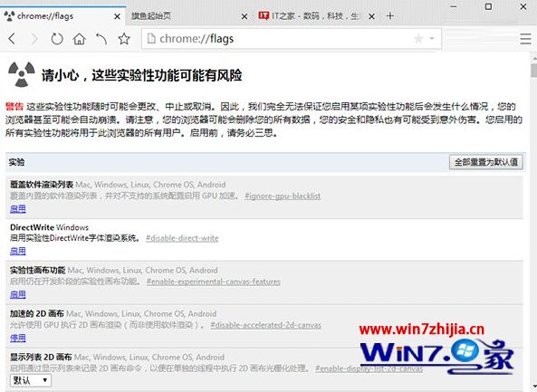Expand the address bar dropdown arrow
Viewport: 537px width, 392px height.
click(432, 38)
